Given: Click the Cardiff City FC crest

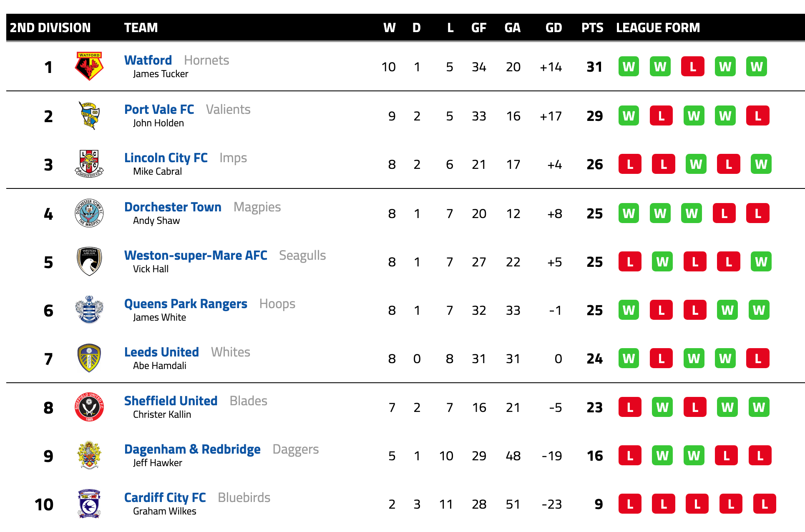Looking at the screenshot, I should point(89,504).
